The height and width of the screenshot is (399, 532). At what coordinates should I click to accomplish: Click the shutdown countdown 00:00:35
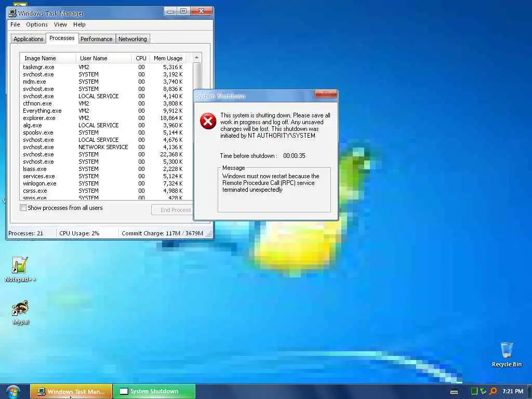pyautogui.click(x=294, y=156)
